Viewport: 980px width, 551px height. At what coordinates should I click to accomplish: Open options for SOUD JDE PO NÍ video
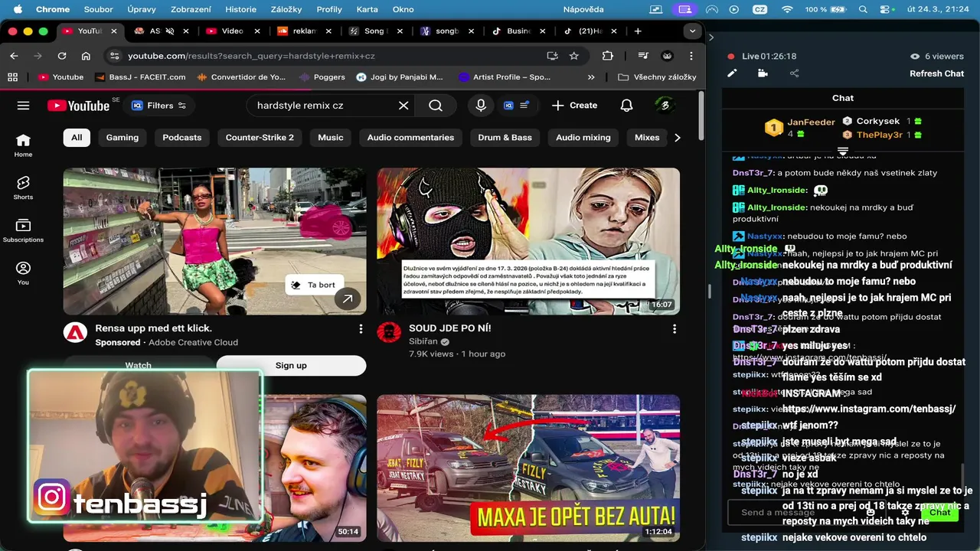(674, 329)
